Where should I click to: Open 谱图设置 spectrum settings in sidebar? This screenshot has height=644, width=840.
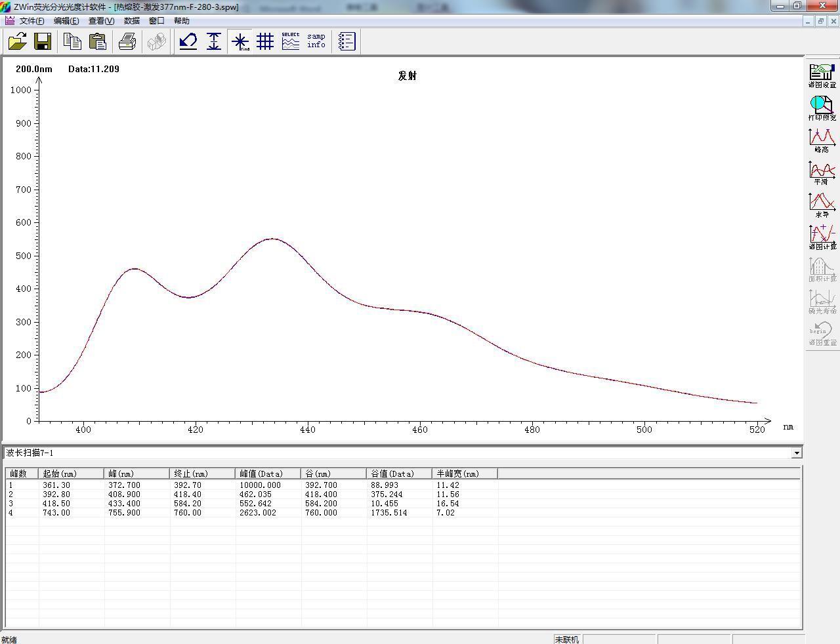click(822, 76)
